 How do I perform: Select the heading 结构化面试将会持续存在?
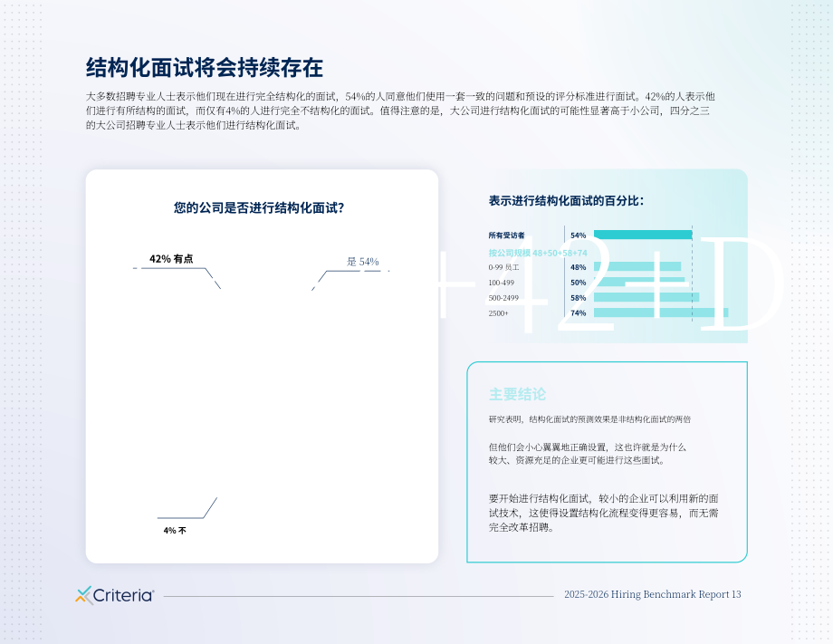[205, 68]
